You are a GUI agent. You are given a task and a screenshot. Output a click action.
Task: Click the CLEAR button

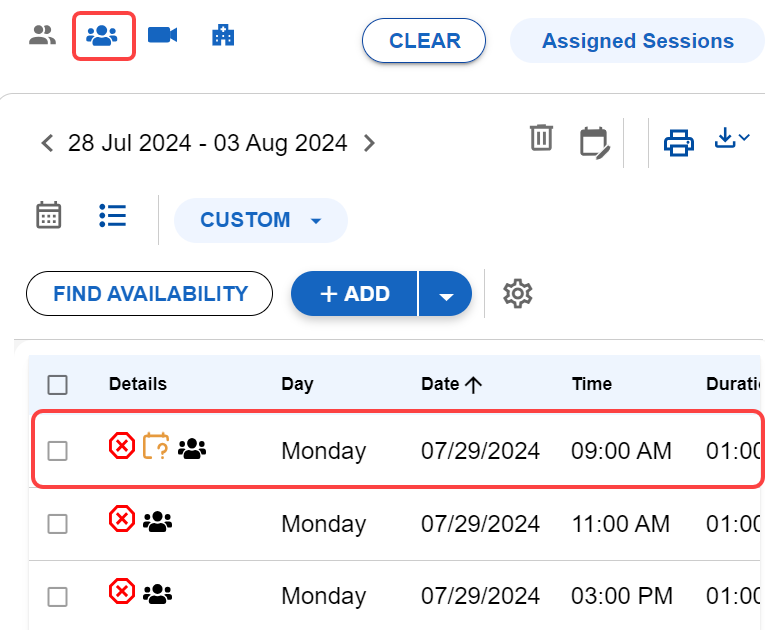(x=424, y=41)
